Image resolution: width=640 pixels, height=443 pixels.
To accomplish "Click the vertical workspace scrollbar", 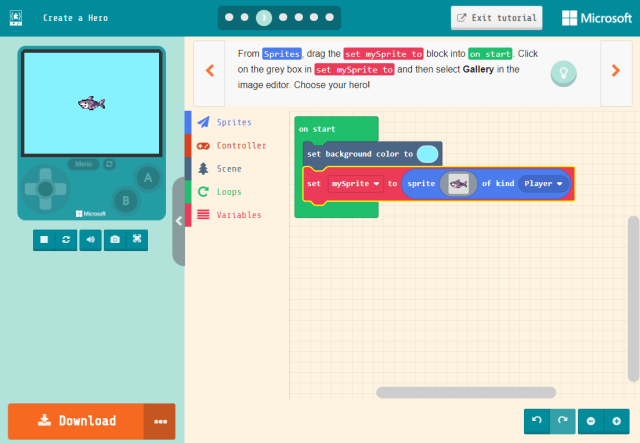I will tap(633, 299).
